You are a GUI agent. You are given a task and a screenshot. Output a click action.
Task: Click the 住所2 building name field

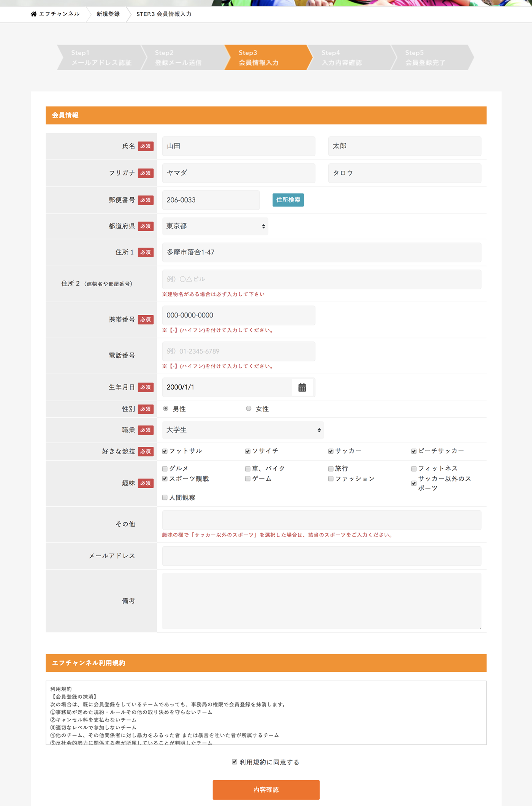pos(321,279)
